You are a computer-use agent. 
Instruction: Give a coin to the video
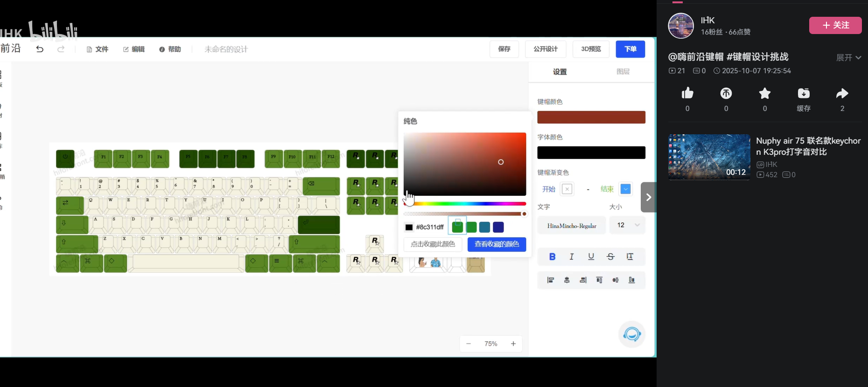(x=726, y=94)
